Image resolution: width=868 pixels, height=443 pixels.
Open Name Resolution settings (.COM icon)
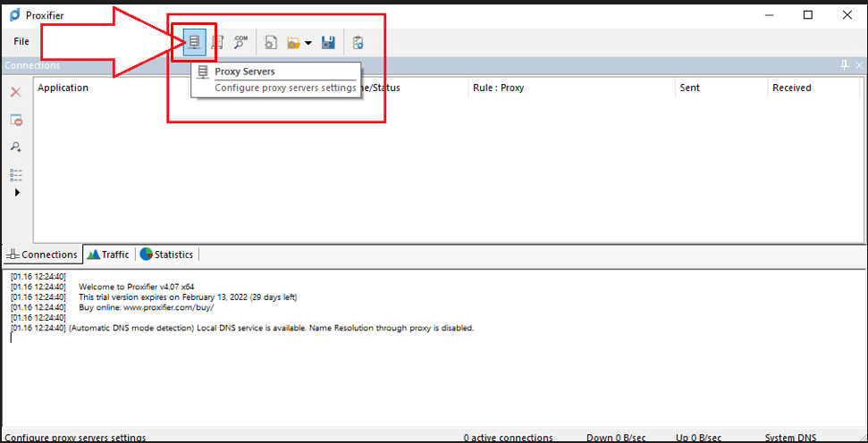[240, 42]
